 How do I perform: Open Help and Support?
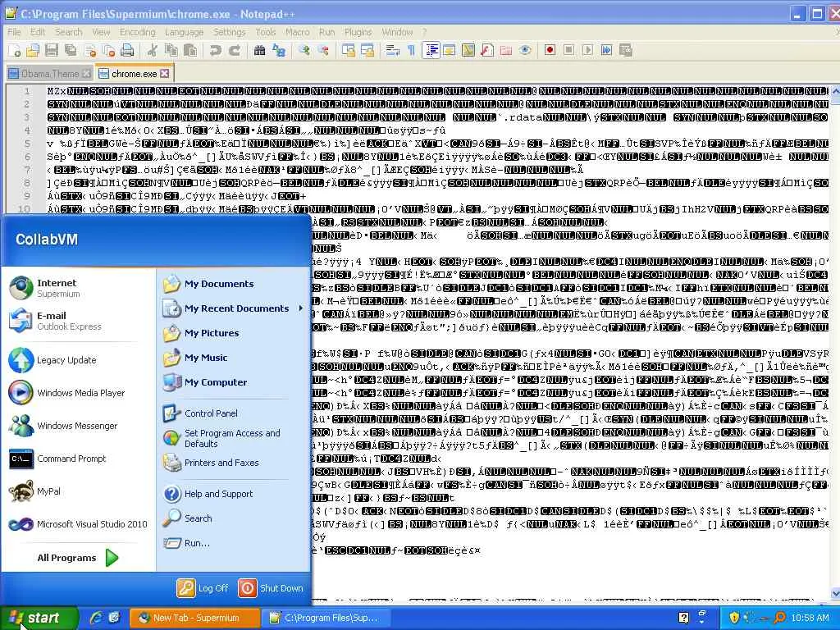coord(233,494)
